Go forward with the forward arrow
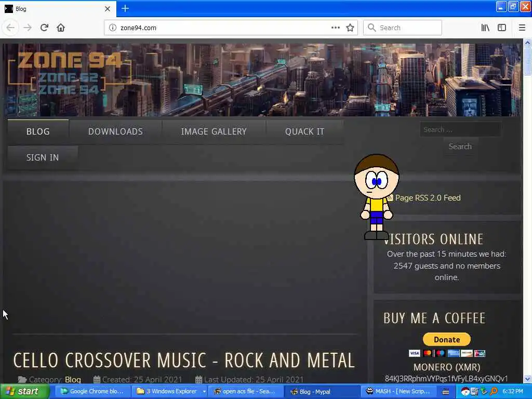This screenshot has width=532, height=399. click(x=28, y=28)
